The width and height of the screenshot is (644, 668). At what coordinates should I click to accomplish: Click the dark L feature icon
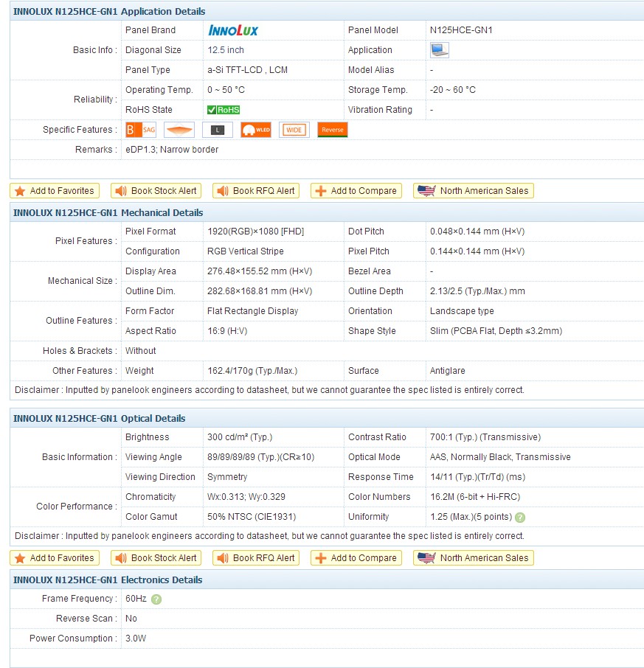pos(218,130)
